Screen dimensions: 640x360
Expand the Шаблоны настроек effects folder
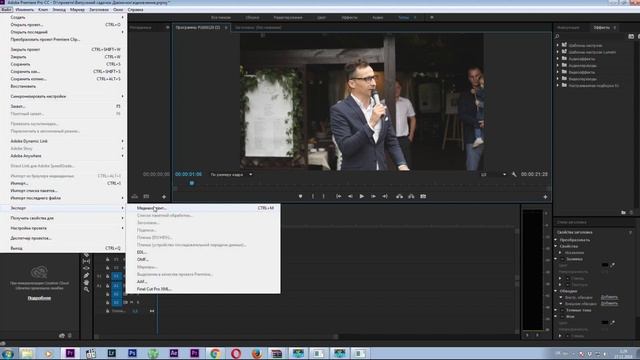(558, 45)
